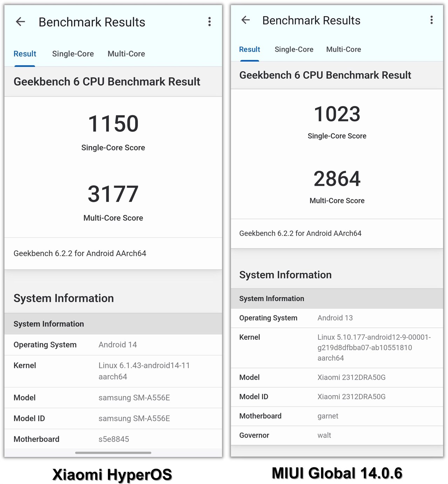Image resolution: width=448 pixels, height=484 pixels.
Task: Click Geekbench 6 CPU Benchmark Result heading, HyperOS
Action: coord(107,82)
